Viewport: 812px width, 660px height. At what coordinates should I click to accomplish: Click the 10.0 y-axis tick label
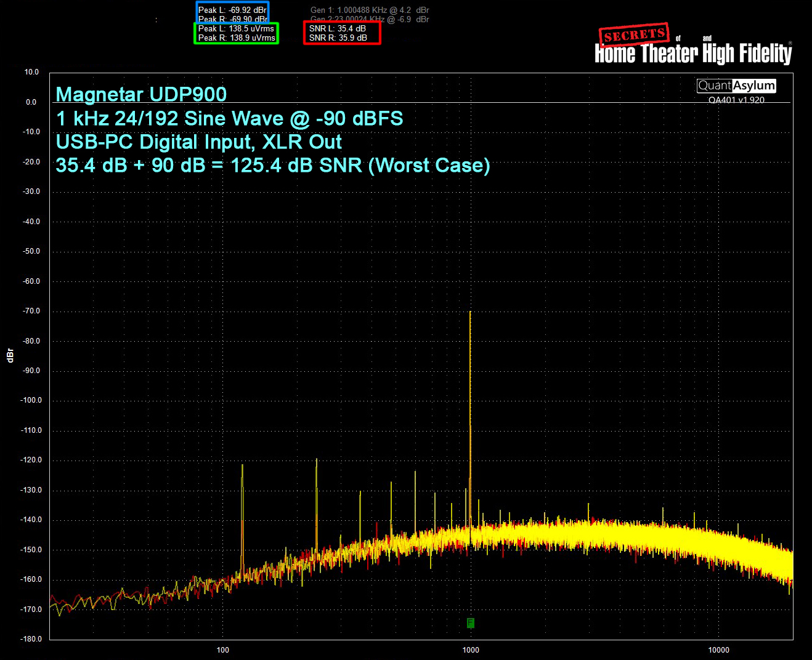(31, 72)
